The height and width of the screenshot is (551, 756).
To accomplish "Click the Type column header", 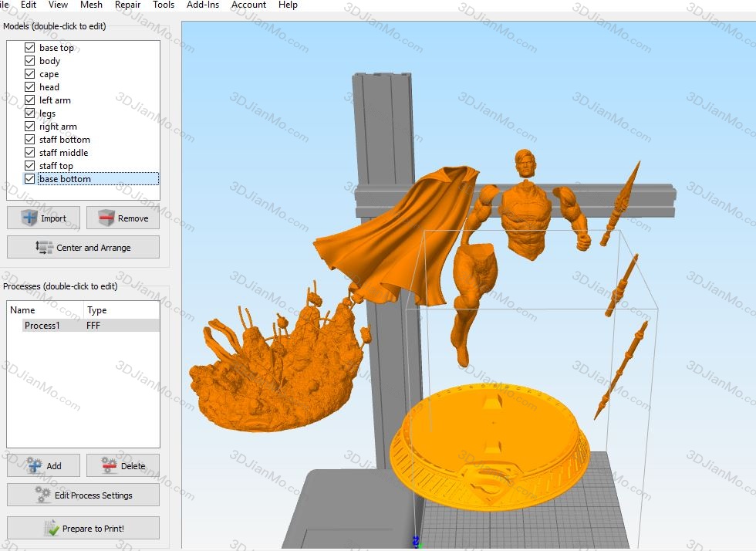I will [x=97, y=310].
